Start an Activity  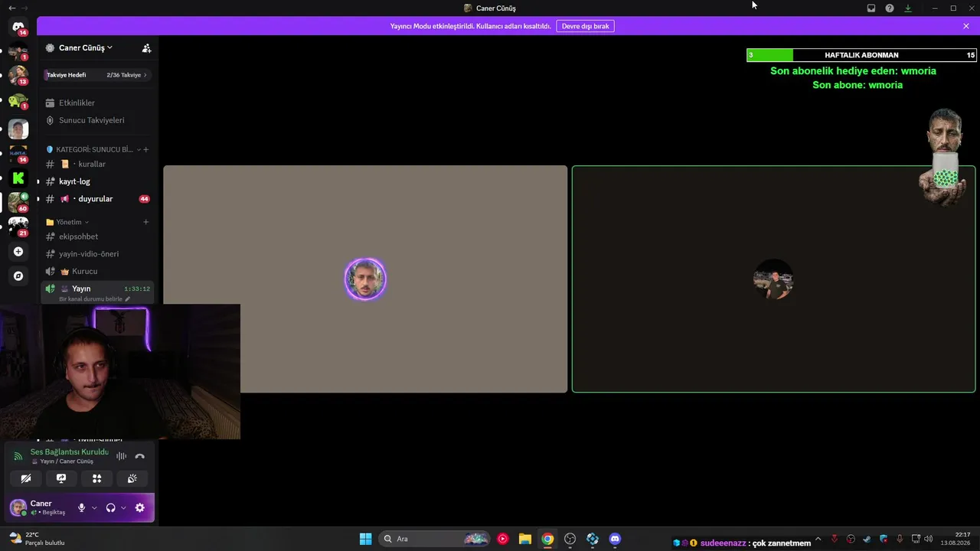[96, 478]
